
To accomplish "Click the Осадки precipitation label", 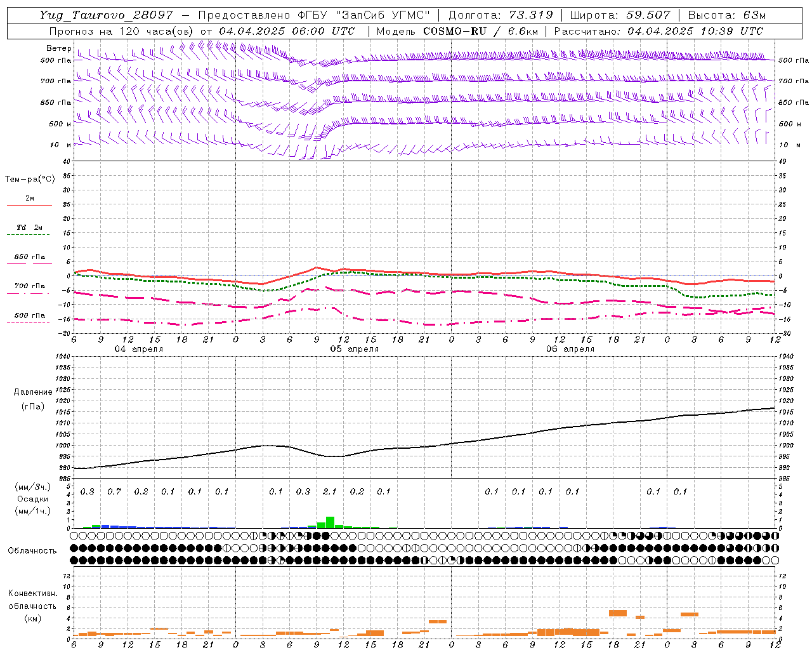I will [x=32, y=499].
